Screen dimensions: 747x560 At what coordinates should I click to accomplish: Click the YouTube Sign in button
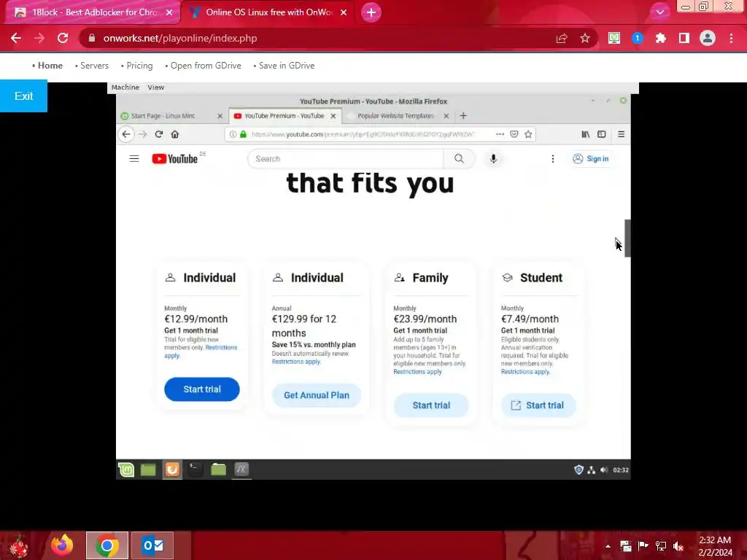[591, 158]
